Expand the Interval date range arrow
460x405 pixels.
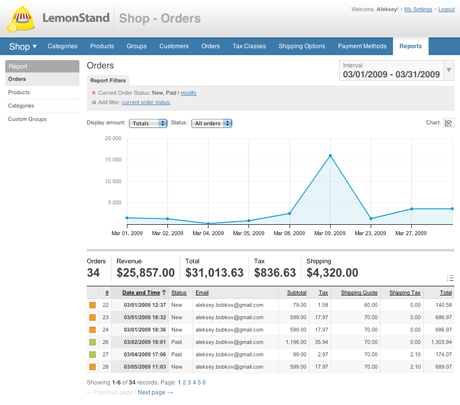click(x=449, y=70)
